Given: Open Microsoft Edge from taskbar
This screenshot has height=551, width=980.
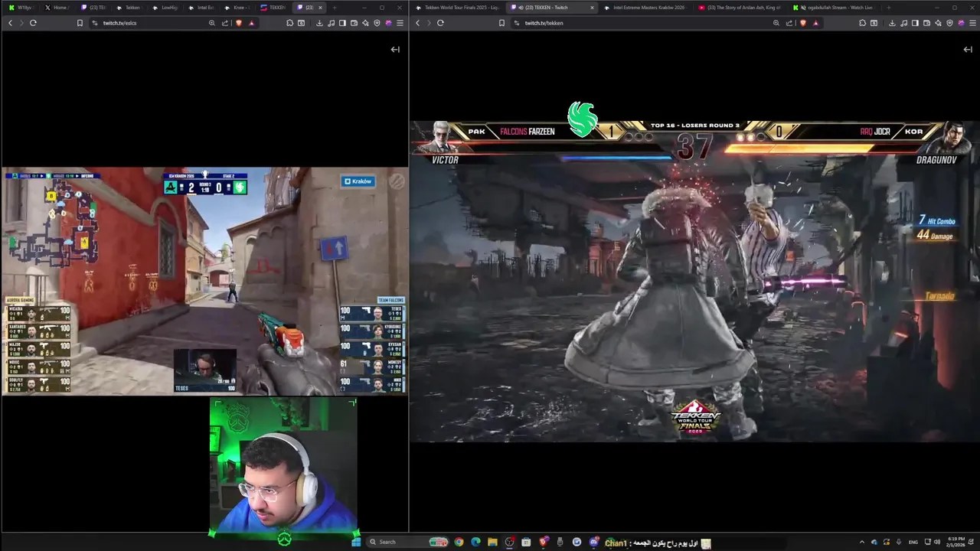Looking at the screenshot, I should tap(475, 542).
